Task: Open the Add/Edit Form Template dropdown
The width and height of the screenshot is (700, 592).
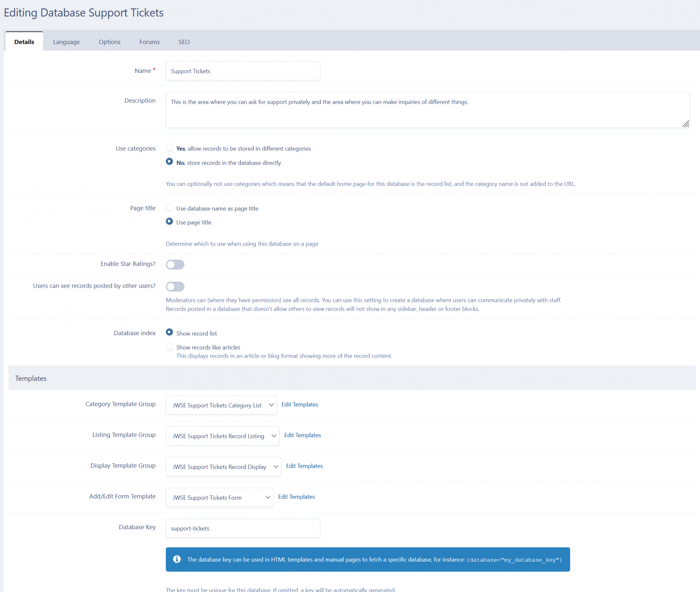Action: [x=219, y=497]
